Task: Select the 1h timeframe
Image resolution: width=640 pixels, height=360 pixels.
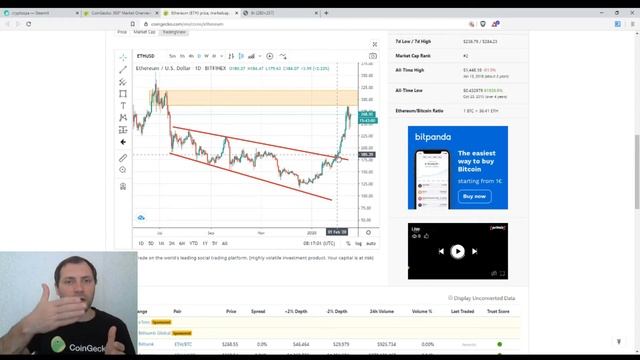Action: click(x=182, y=56)
